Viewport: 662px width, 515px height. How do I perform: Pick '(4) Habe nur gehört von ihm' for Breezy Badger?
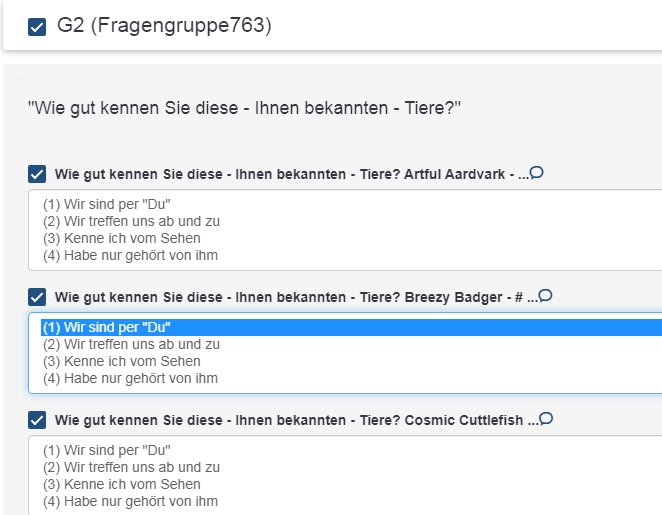point(130,378)
